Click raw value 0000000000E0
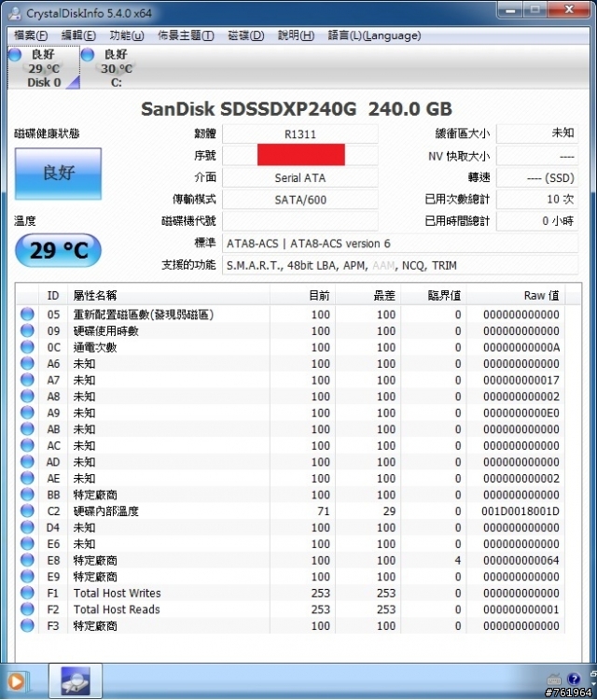Image resolution: width=597 pixels, height=700 pixels. click(x=521, y=413)
